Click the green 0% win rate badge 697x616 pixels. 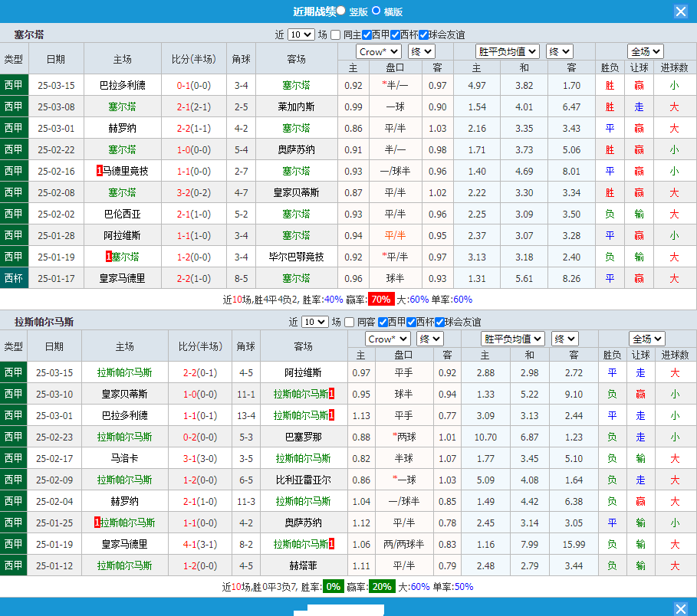click(334, 587)
